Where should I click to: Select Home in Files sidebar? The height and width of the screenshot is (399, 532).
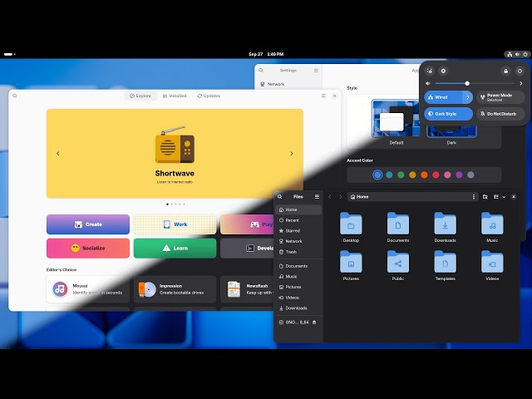tap(298, 209)
